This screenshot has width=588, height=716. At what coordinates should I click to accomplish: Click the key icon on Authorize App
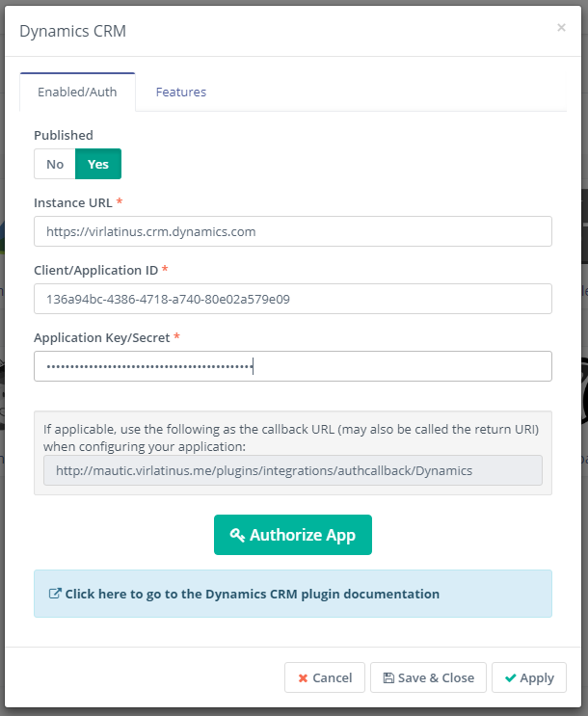tap(237, 536)
